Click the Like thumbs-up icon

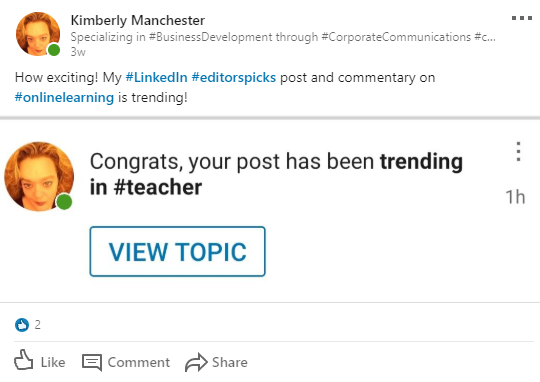click(x=23, y=360)
